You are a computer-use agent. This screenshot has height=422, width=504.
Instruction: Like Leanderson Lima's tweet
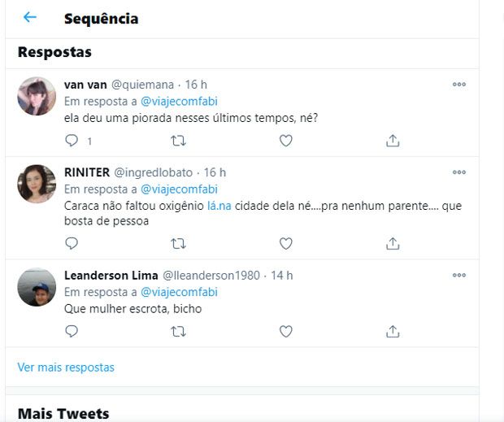285,331
